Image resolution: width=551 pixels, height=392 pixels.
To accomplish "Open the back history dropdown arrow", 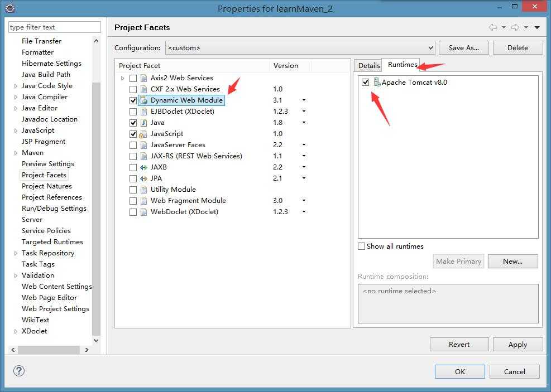I will point(504,27).
